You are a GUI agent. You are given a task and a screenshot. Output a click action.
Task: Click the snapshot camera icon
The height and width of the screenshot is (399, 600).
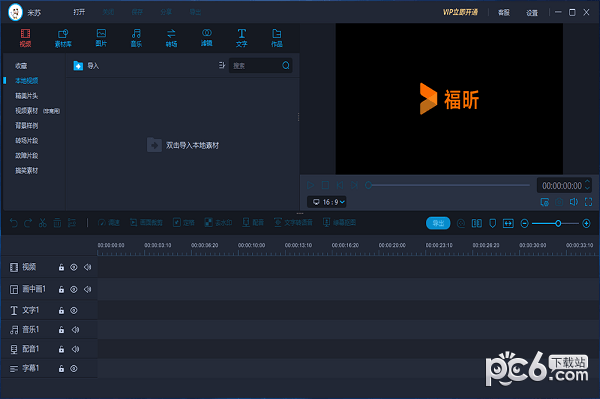pyautogui.click(x=559, y=202)
